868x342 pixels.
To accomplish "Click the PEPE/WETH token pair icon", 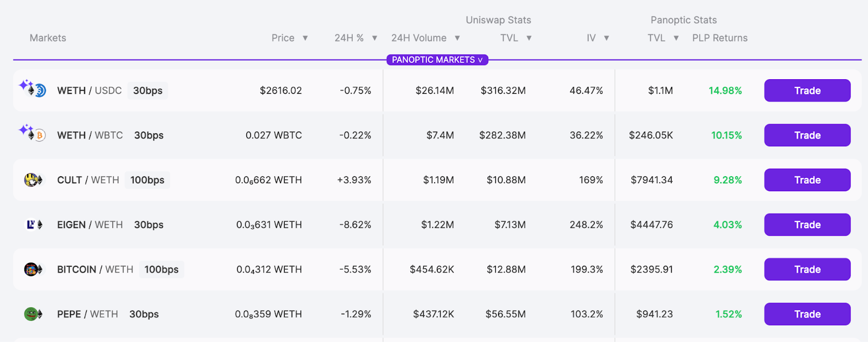I will tap(34, 314).
